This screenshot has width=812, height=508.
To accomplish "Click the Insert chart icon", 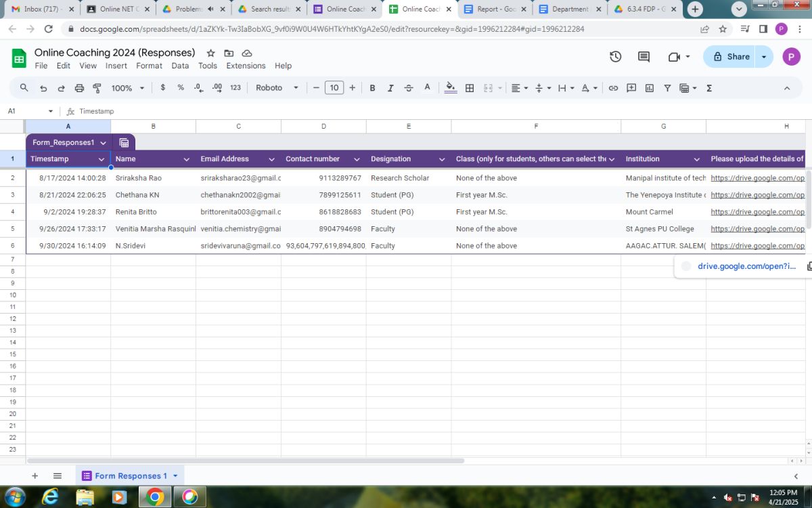I will [650, 88].
